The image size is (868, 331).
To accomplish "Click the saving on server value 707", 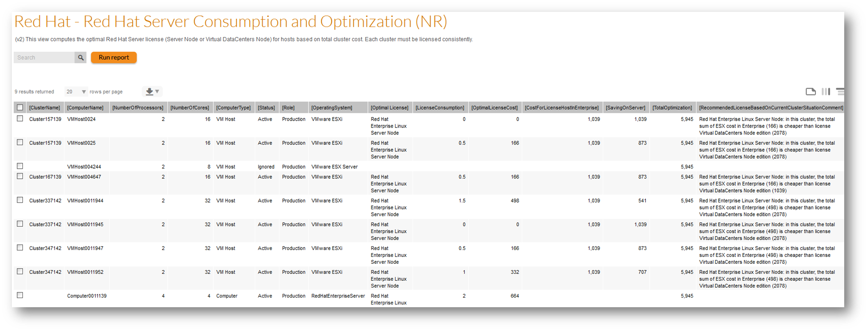I will point(643,272).
